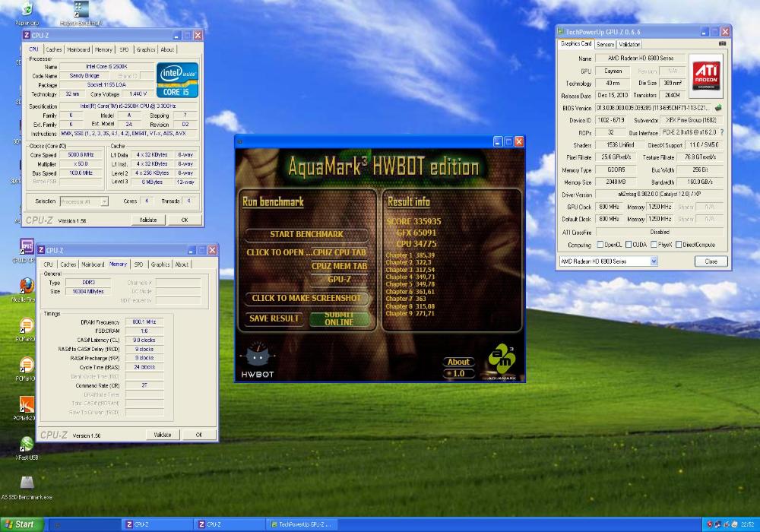
Task: Switch to Memory tab in top CPU-Z
Action: (103, 49)
